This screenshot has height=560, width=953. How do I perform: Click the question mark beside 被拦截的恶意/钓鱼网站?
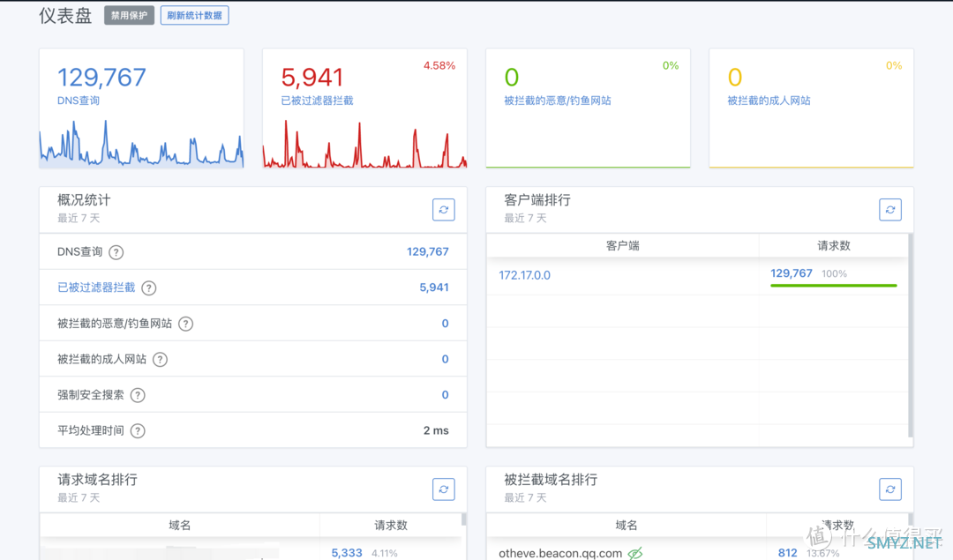(185, 323)
